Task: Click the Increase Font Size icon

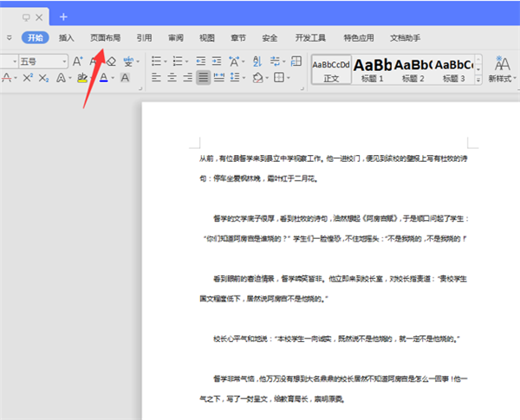Action: pos(78,61)
